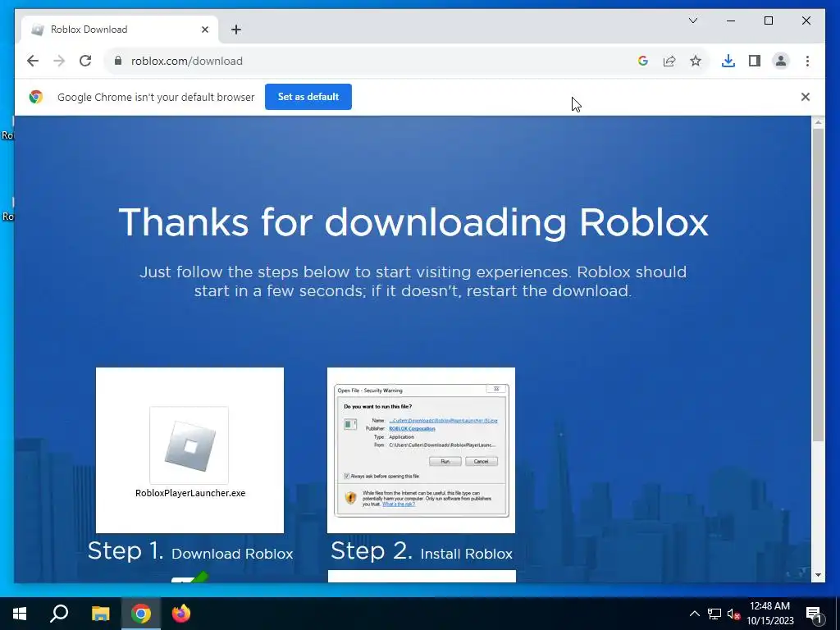Dismiss the default browser notification bar
This screenshot has height=630, width=840.
coord(806,97)
